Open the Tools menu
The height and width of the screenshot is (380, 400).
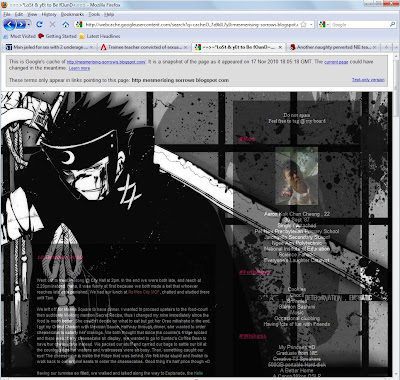point(94,14)
